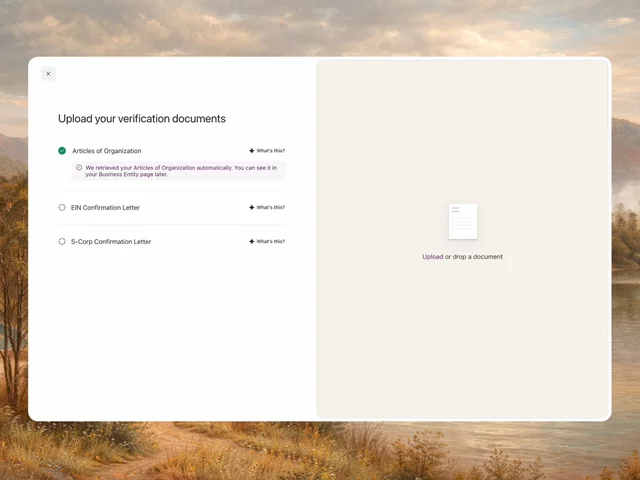This screenshot has height=480, width=640.
Task: Click the info icon in the retrieval notice
Action: pyautogui.click(x=79, y=167)
